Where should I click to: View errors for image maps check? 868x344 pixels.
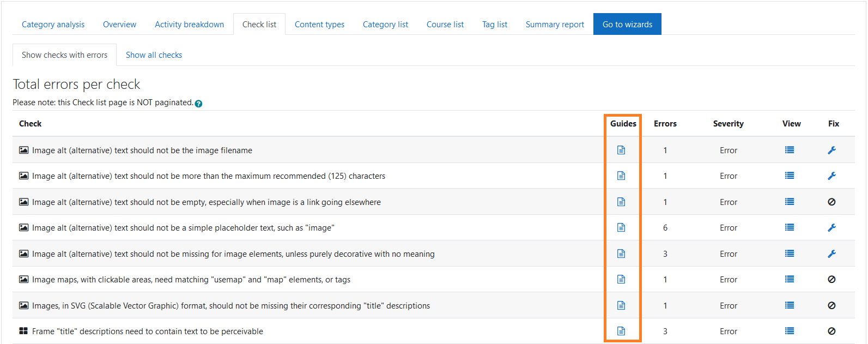(x=790, y=279)
